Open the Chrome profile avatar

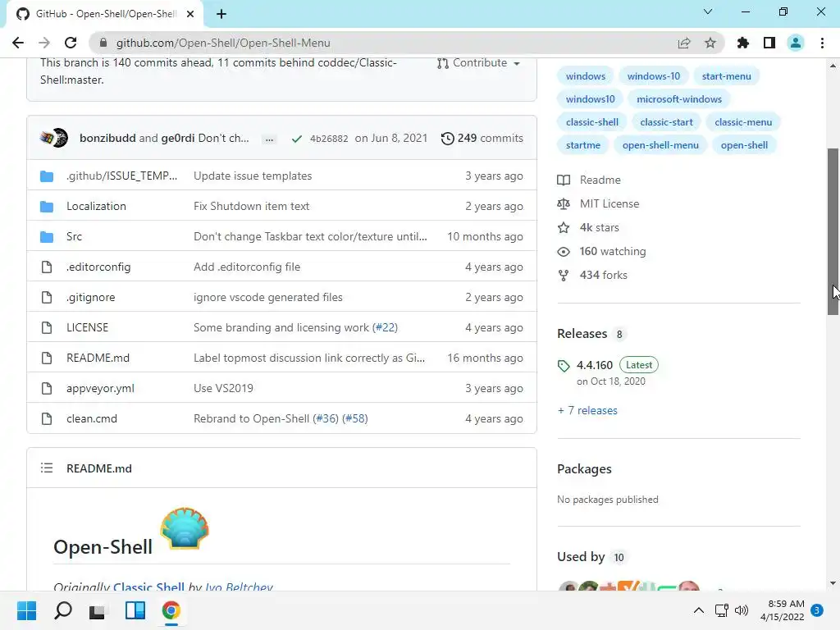[x=796, y=43]
